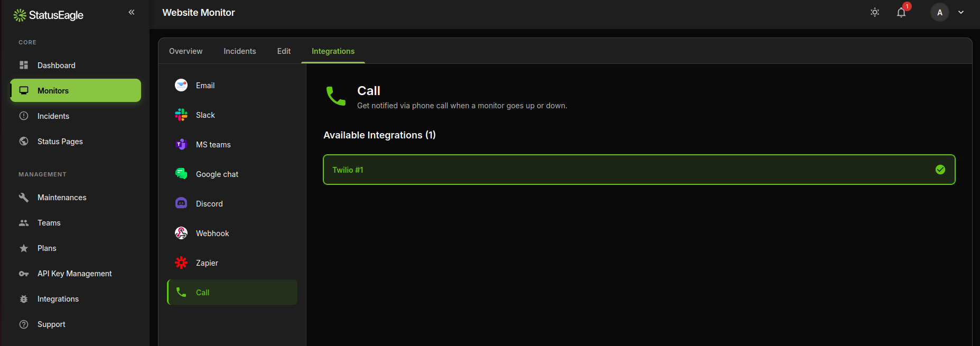Uncheck the green checkmark on Twilio #1
The height and width of the screenshot is (346, 980).
(940, 170)
